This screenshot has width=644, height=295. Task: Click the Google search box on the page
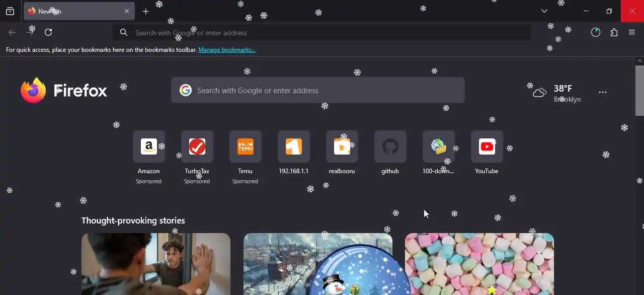click(x=318, y=90)
